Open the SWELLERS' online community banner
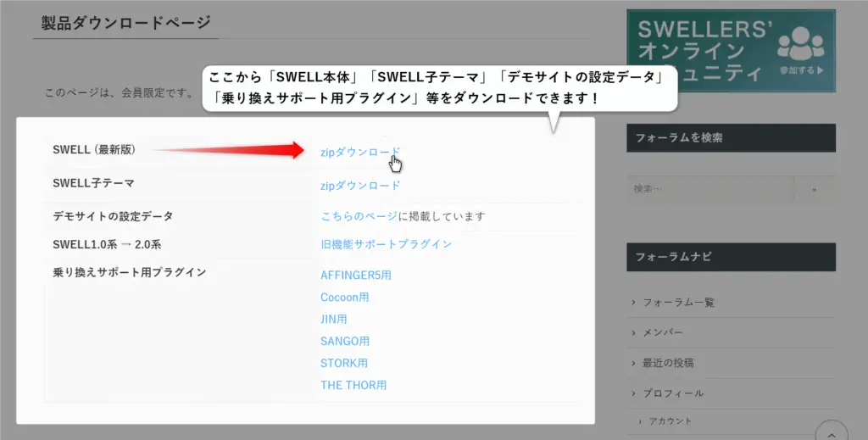Viewport: 868px width, 440px height. tap(731, 50)
